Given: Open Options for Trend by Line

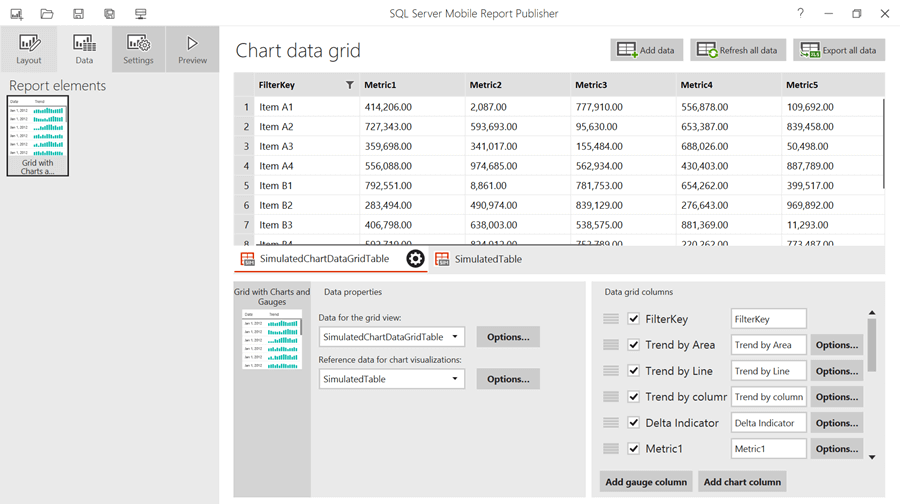Looking at the screenshot, I should (837, 371).
